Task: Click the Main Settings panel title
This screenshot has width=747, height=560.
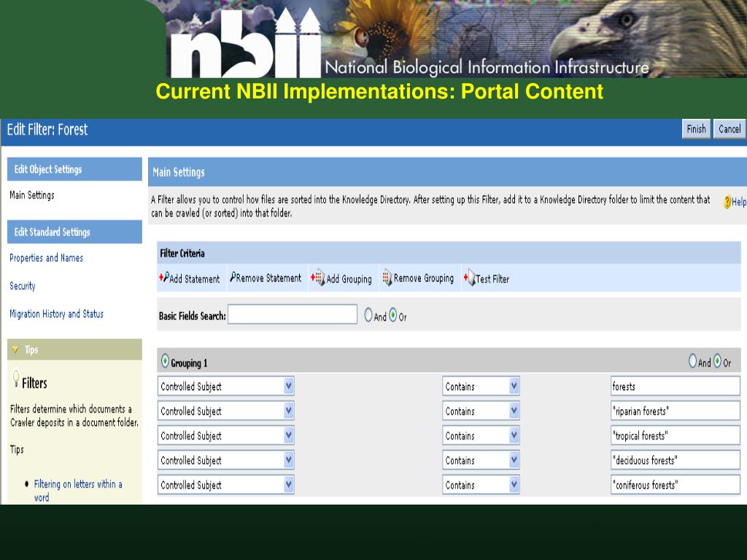Action: (179, 172)
